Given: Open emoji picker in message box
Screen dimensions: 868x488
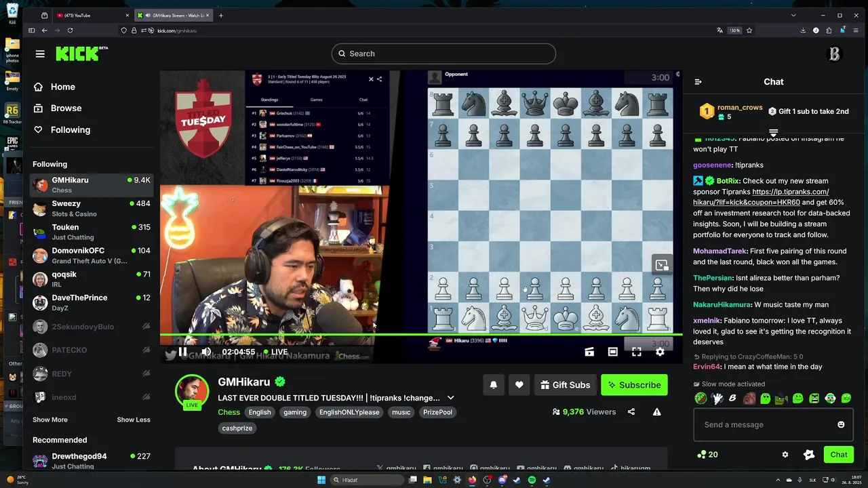Looking at the screenshot, I should pyautogui.click(x=841, y=425).
